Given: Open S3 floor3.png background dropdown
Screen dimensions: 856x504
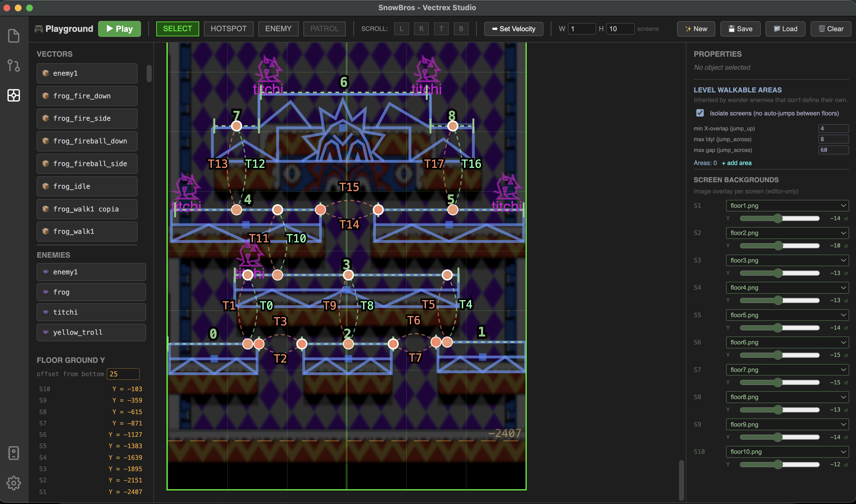Looking at the screenshot, I should point(787,260).
